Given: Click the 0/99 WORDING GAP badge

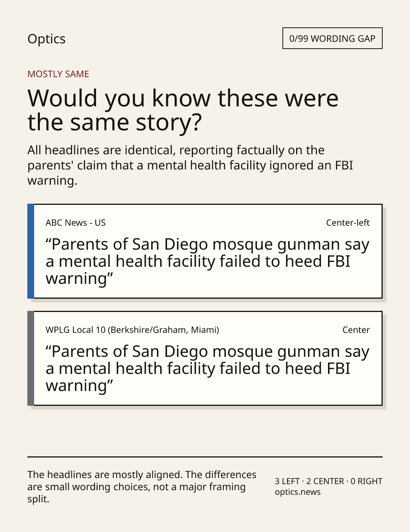Looking at the screenshot, I should (x=332, y=38).
